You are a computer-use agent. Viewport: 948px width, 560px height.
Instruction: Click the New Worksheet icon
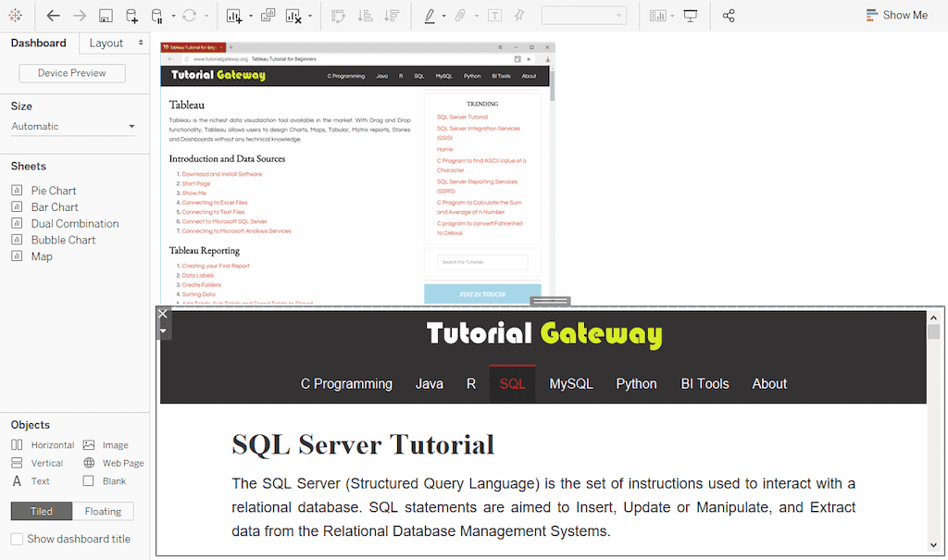tap(234, 16)
